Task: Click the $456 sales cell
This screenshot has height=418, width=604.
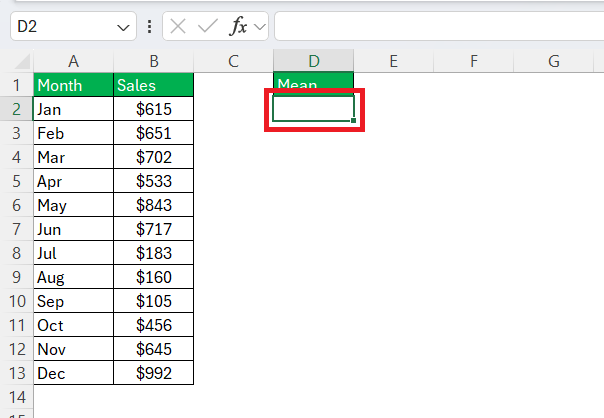Action: coord(154,325)
